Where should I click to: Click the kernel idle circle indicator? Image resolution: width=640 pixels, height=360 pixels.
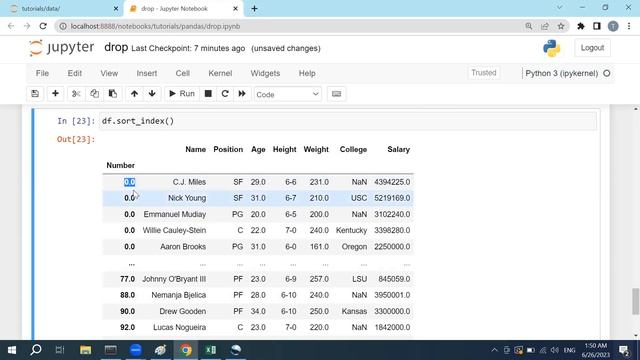click(x=607, y=73)
